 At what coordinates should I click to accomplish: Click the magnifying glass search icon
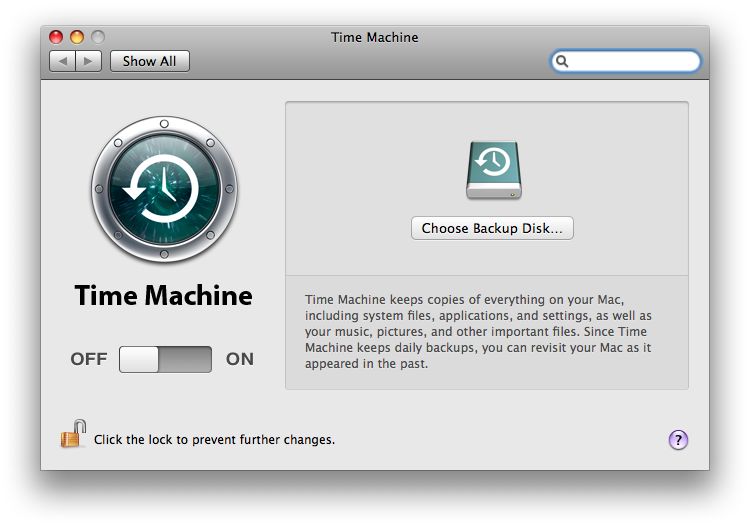click(x=562, y=61)
